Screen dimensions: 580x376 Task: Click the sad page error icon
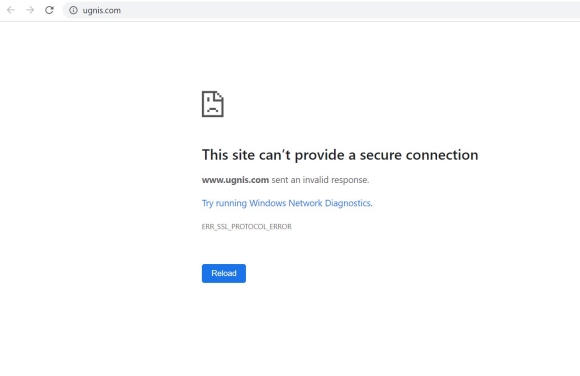pyautogui.click(x=213, y=104)
